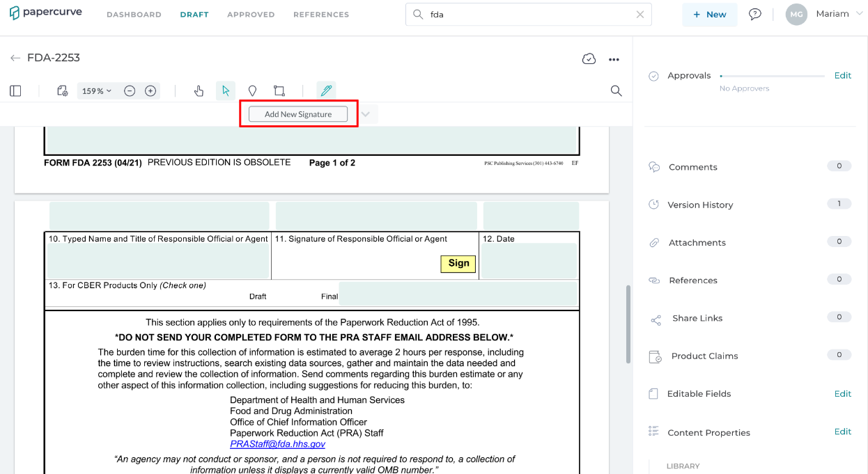Click the Typed Name and Title field
Screen dimensions: 868x474
(x=158, y=262)
